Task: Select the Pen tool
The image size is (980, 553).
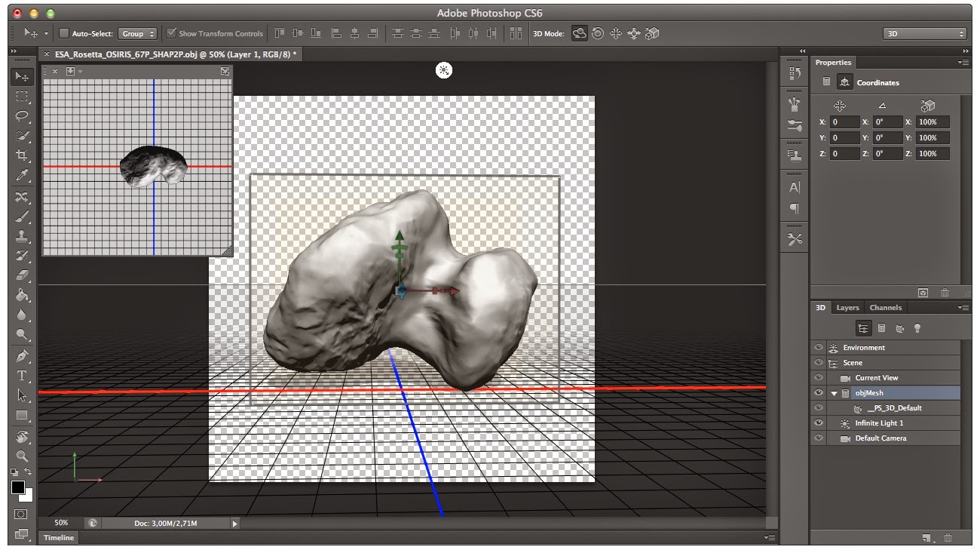Action: point(22,356)
